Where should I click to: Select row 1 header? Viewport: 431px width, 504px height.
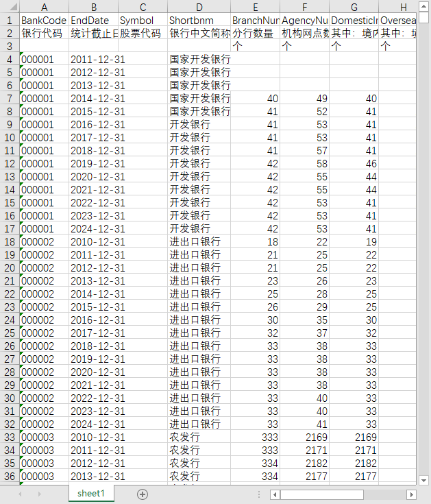click(10, 21)
